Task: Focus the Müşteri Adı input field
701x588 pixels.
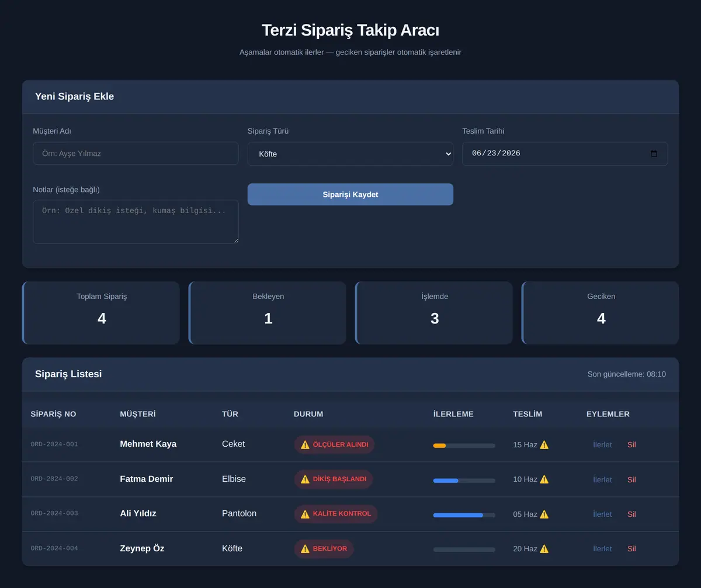Action: click(x=136, y=154)
